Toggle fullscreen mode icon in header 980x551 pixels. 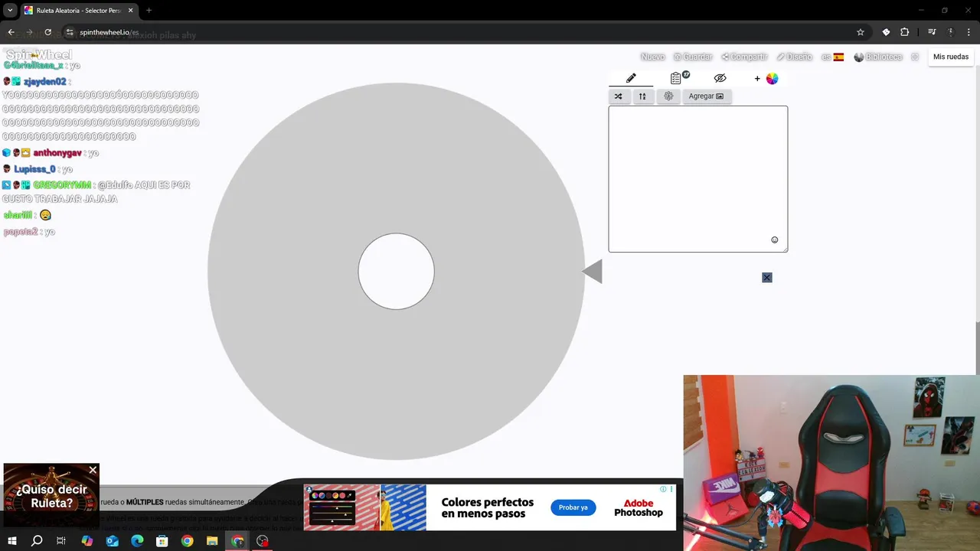tap(915, 57)
